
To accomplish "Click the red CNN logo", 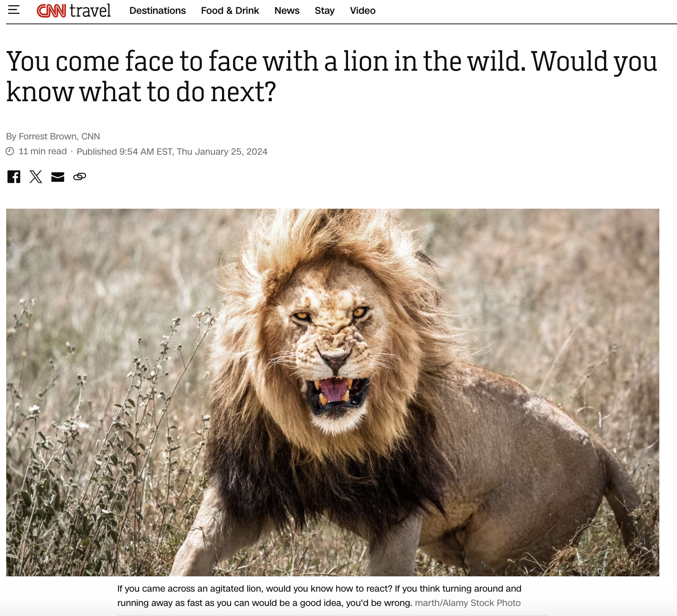I will click(x=51, y=11).
